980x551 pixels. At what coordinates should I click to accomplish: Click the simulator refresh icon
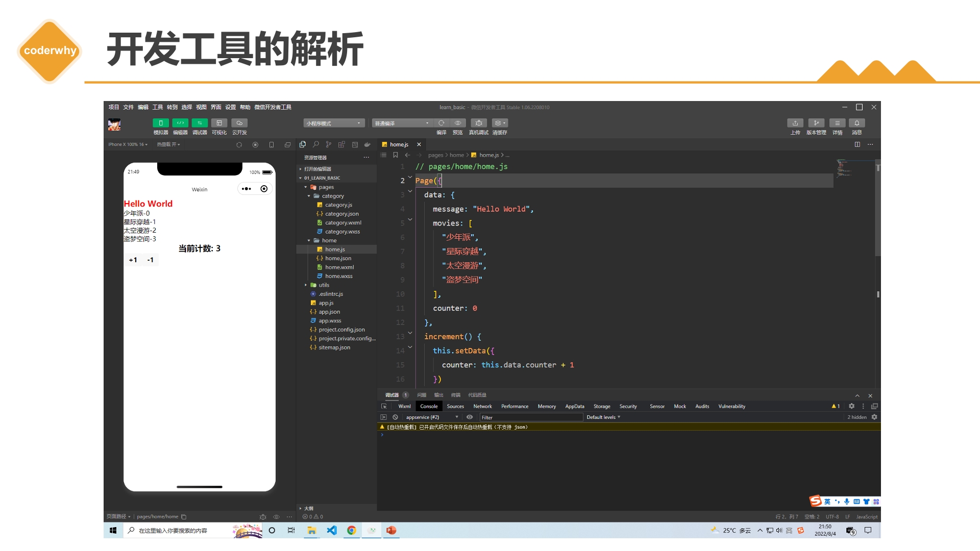(x=239, y=145)
